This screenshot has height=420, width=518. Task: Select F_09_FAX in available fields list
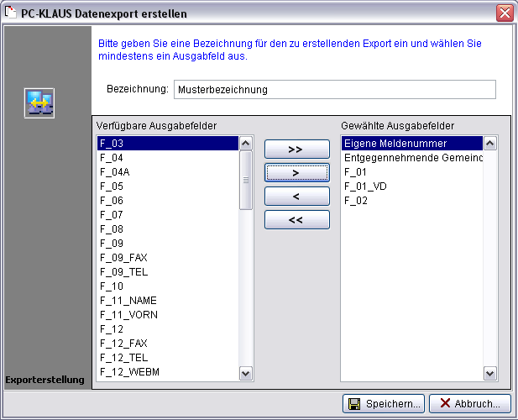tap(167, 258)
